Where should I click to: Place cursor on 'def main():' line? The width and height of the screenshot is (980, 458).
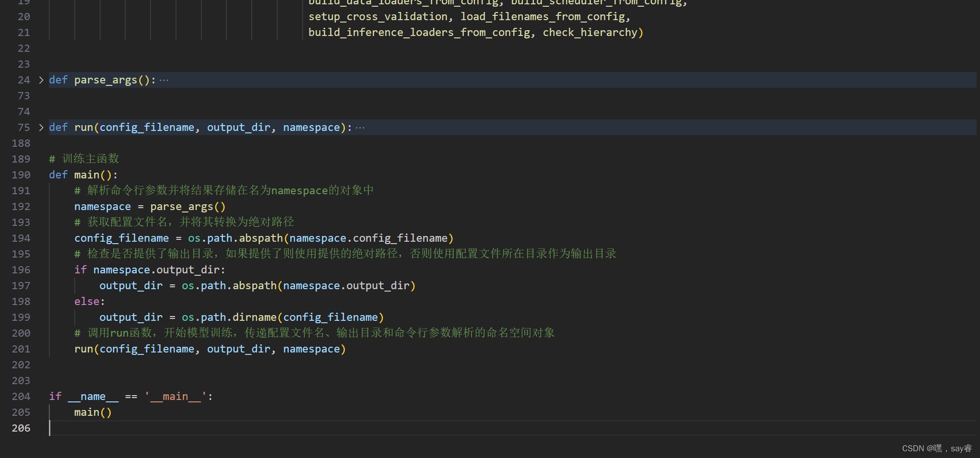click(83, 175)
